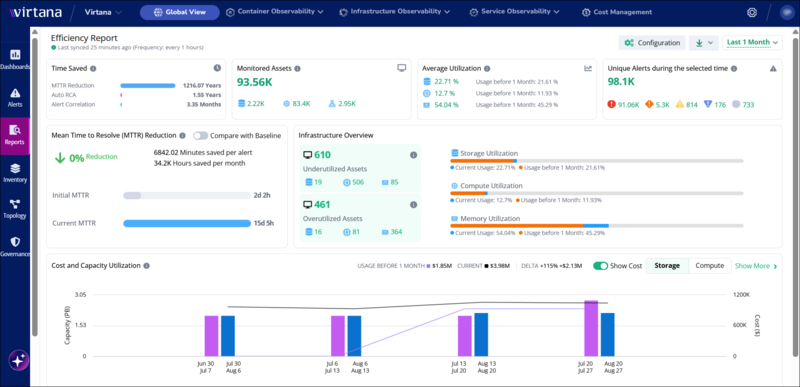Image resolution: width=800 pixels, height=387 pixels.
Task: Click the Average Utilization info icon
Action: 487,68
